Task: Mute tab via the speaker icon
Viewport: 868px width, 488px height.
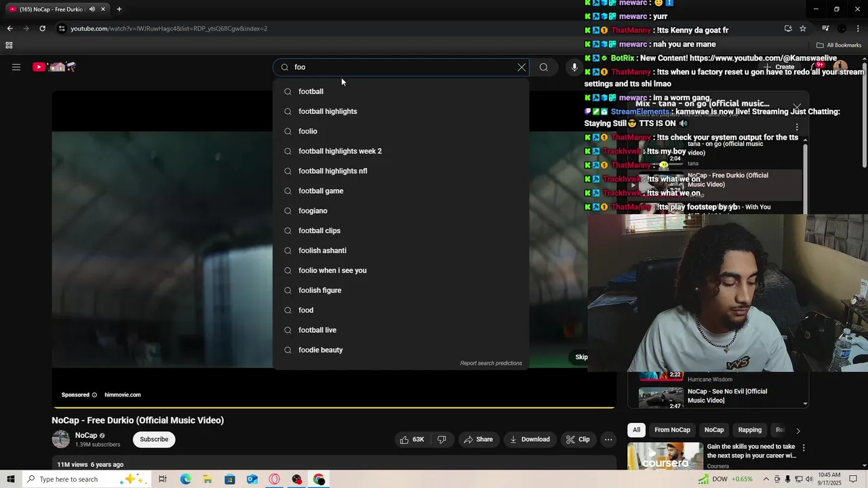Action: [92, 9]
